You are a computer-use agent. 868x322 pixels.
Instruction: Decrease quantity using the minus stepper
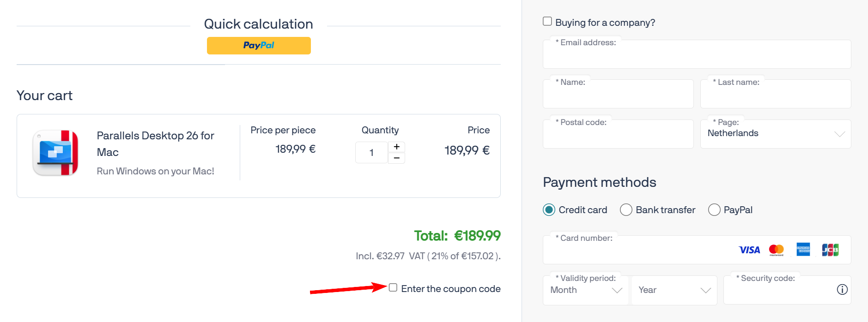coord(396,158)
